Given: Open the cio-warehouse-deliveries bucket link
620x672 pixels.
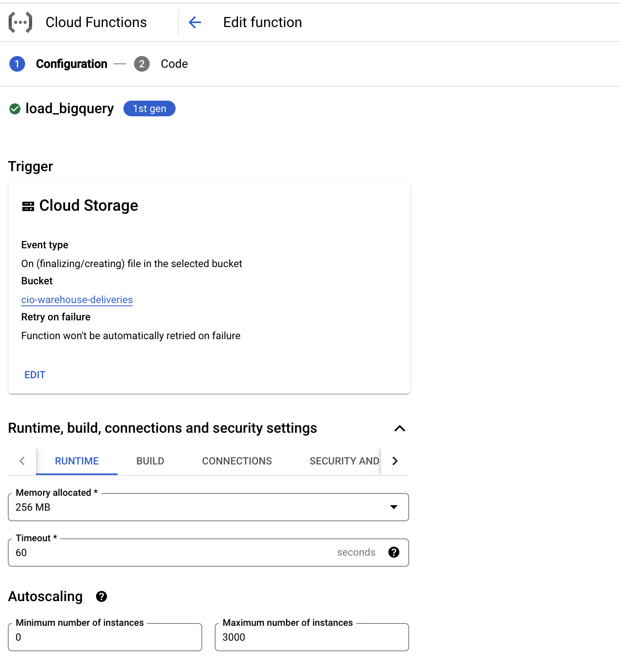Looking at the screenshot, I should tap(77, 300).
